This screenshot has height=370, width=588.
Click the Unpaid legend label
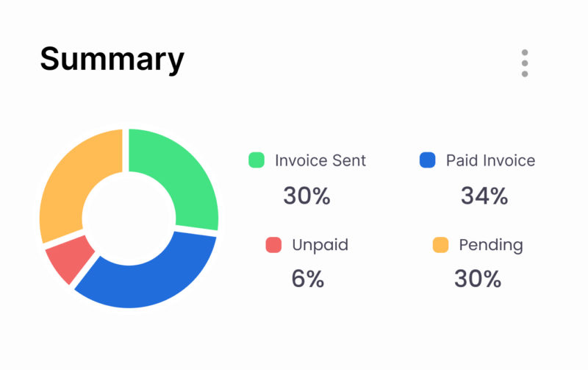click(320, 245)
